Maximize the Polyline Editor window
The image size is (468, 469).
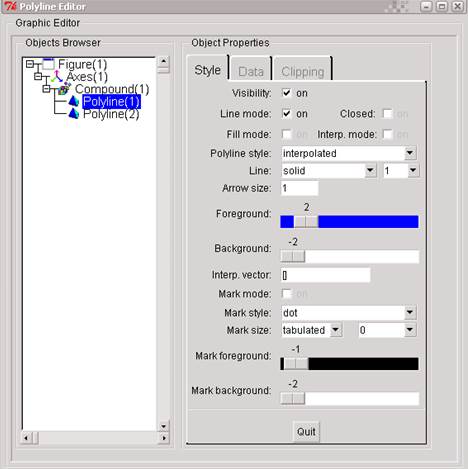tap(442, 6)
